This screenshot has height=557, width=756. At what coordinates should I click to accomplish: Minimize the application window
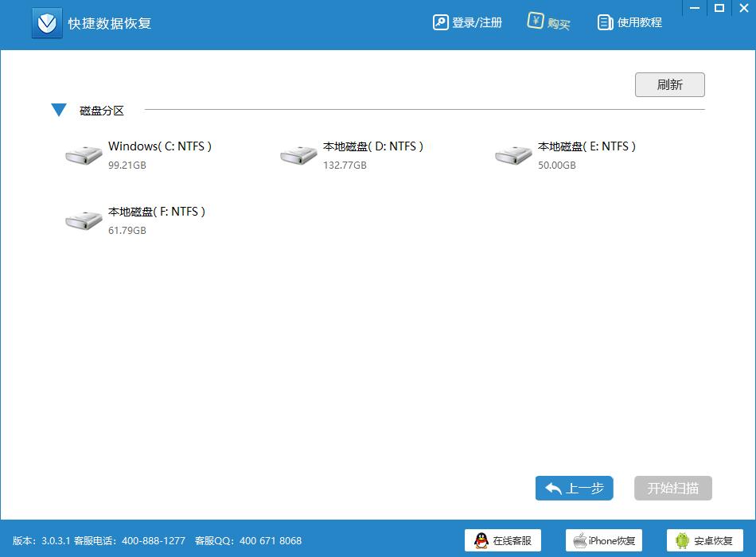(x=695, y=8)
